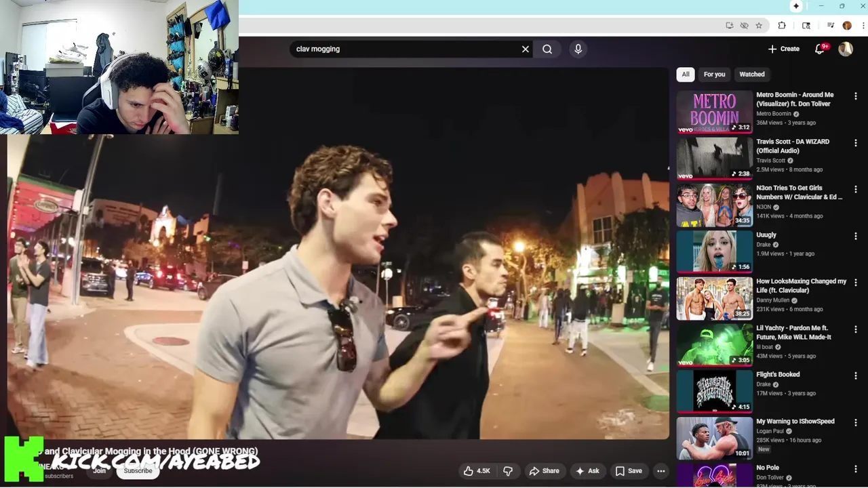This screenshot has height=488, width=868.
Task: Open Chrome profile avatar
Action: click(847, 26)
